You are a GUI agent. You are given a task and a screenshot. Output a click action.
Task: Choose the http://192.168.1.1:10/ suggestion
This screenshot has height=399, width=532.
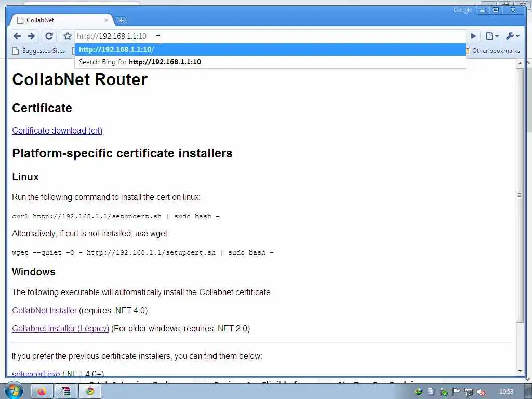coord(270,49)
